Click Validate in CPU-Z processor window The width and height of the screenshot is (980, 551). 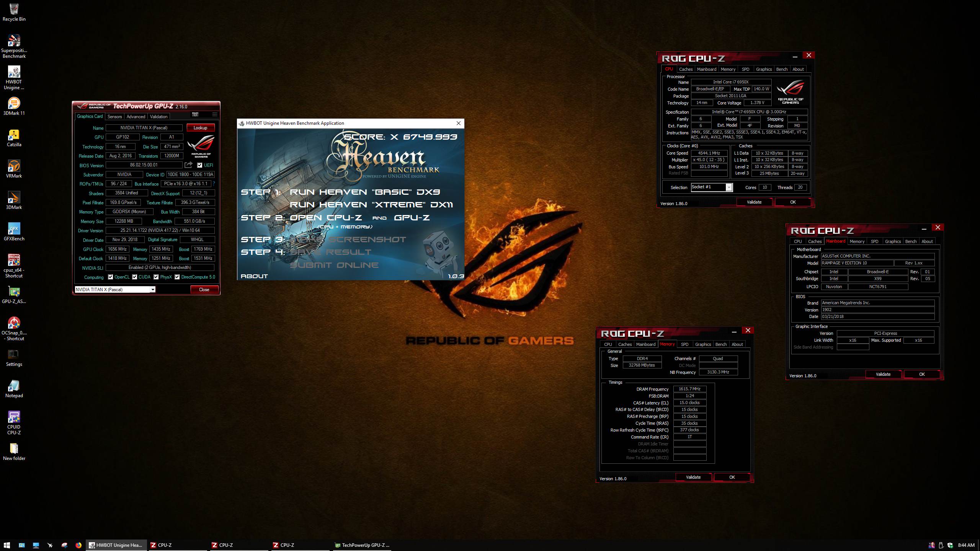[754, 202]
